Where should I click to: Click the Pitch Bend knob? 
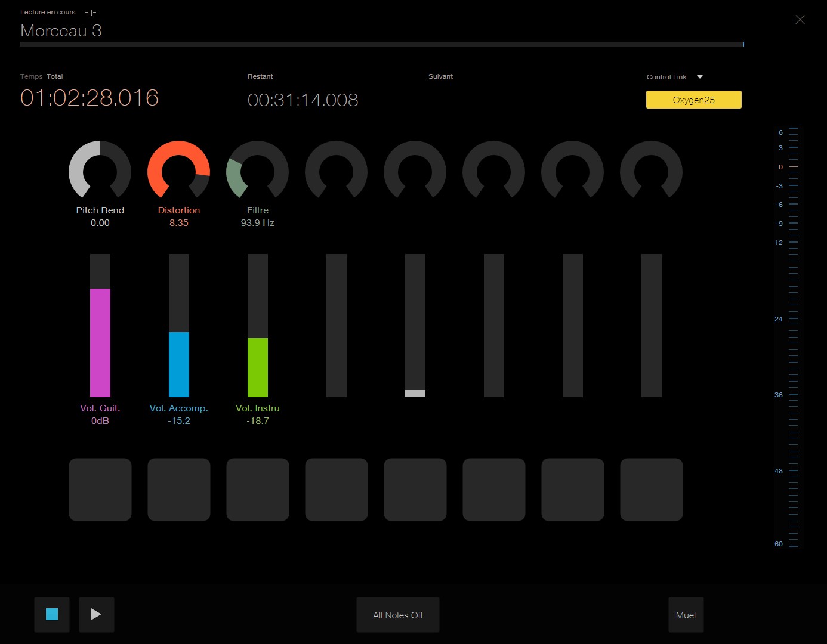pos(100,171)
